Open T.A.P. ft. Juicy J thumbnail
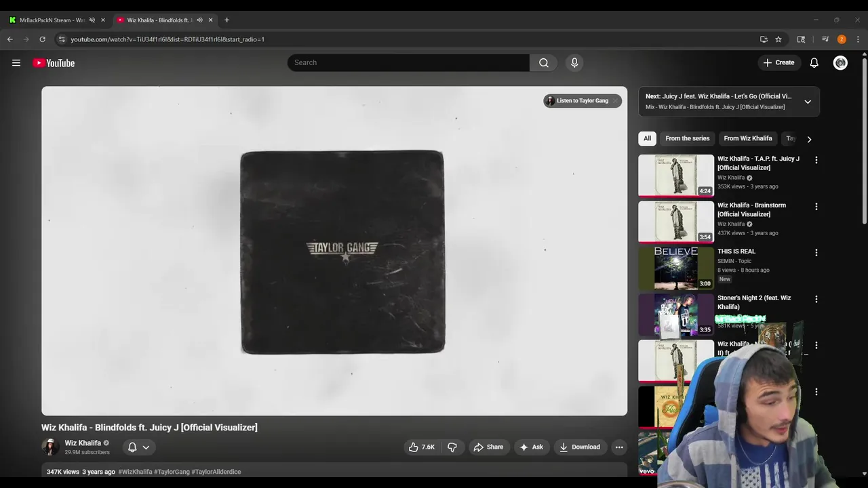This screenshot has height=488, width=868. tap(676, 176)
